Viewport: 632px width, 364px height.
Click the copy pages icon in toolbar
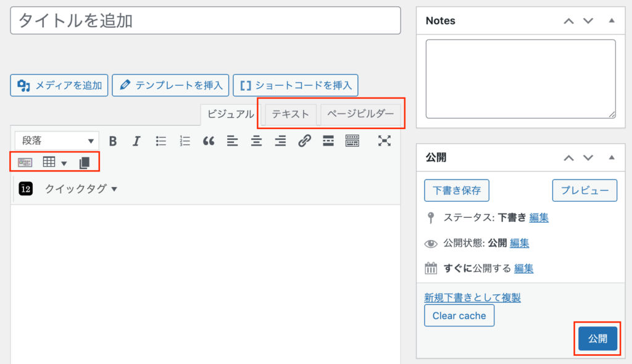(x=85, y=163)
